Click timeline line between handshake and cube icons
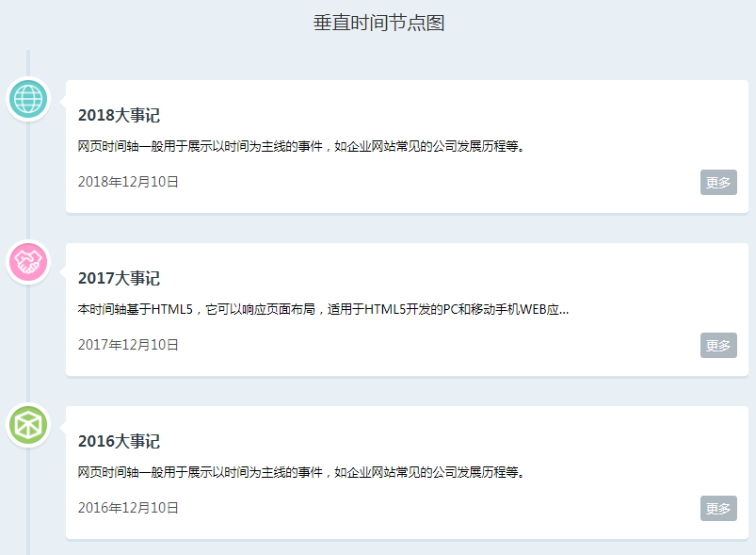The height and width of the screenshot is (555, 756). [x=28, y=344]
